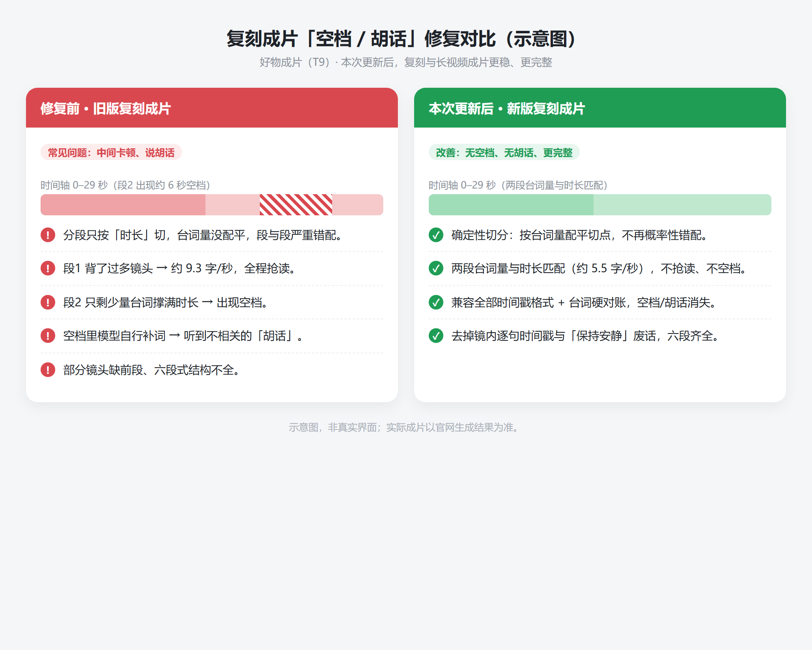Click label 时间轴 0–29 秒（两段台词量与时长匹配）

click(518, 185)
